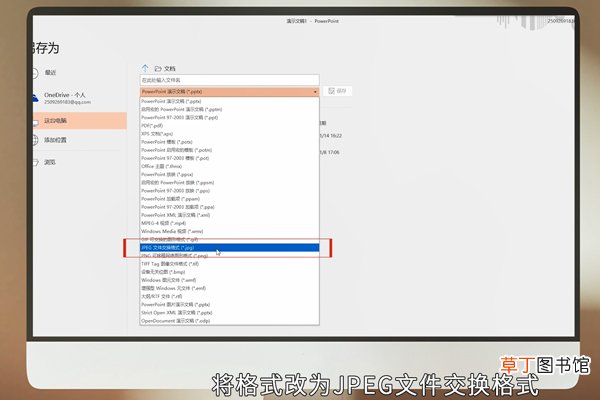Click the globe icon for adding a location

coord(35,140)
